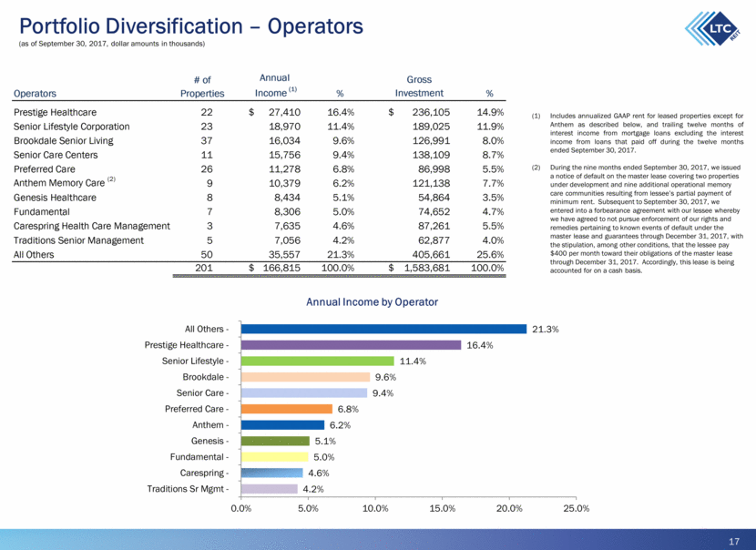This screenshot has width=756, height=550.
Task: Click the Traditions Sr Mgmt bar
Action: click(270, 489)
